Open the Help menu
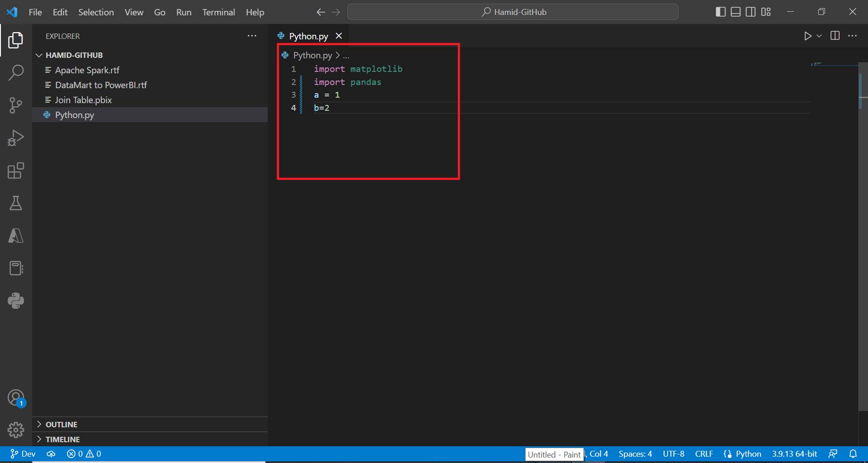Viewport: 868px width, 463px height. click(255, 12)
